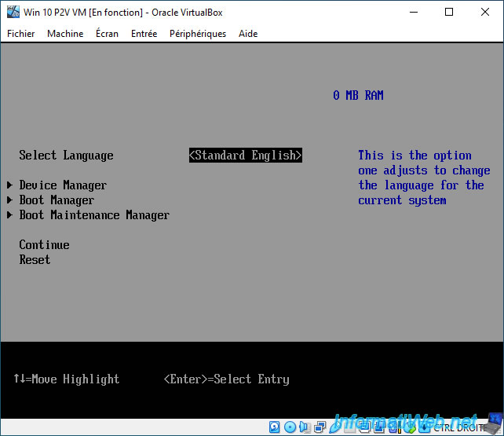The width and height of the screenshot is (504, 436).
Task: Click the display settings status icon
Action: pos(365,427)
